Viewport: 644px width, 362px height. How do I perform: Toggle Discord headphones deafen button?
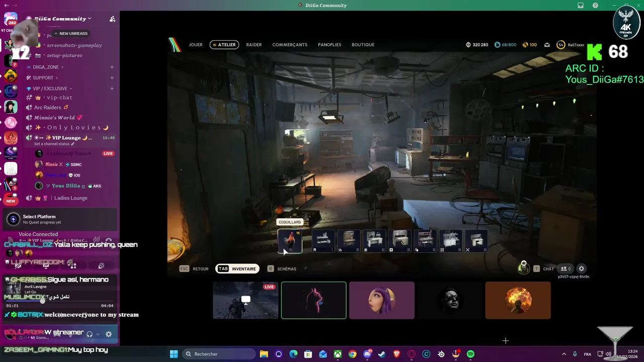tap(90, 334)
